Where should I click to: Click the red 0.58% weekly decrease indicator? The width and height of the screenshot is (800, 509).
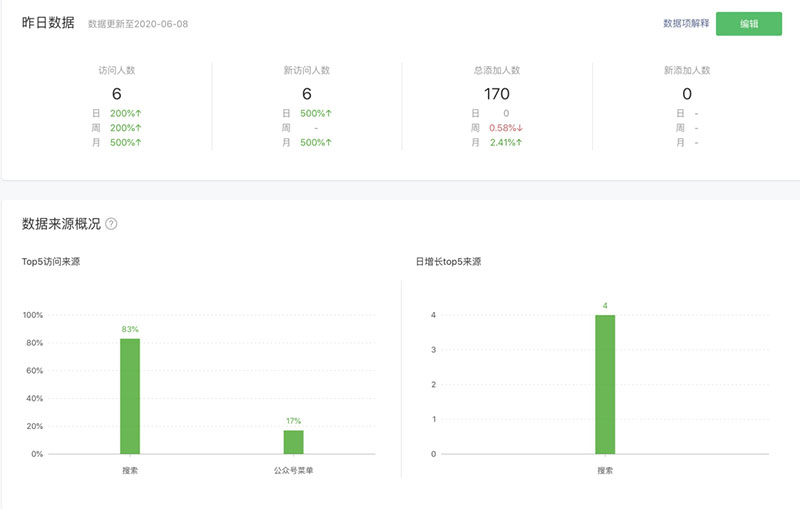[506, 128]
